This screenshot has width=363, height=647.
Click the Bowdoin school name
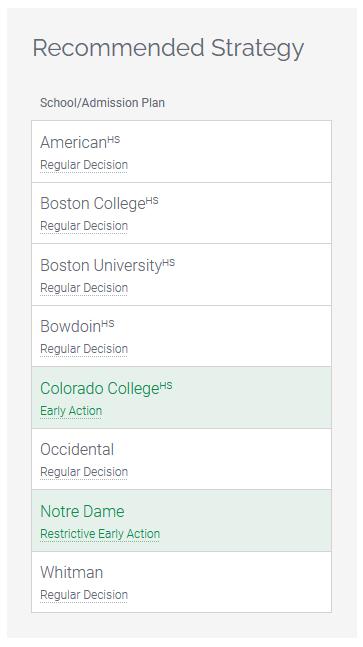click(71, 327)
